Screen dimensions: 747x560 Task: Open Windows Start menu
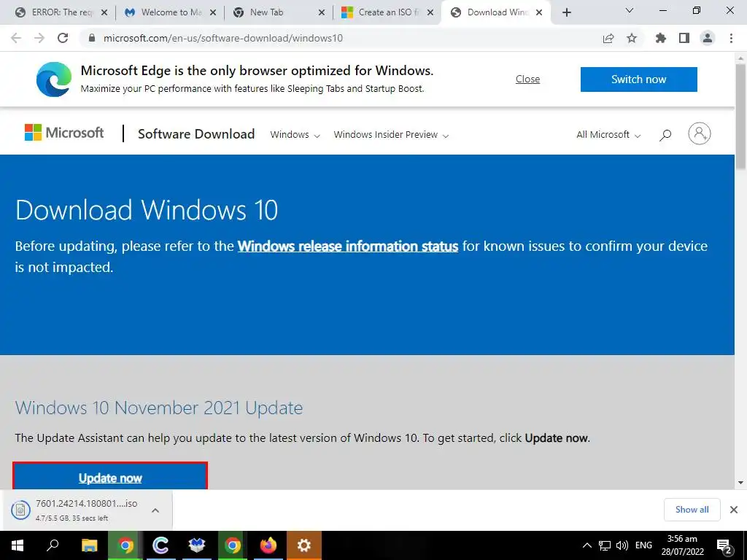click(18, 545)
